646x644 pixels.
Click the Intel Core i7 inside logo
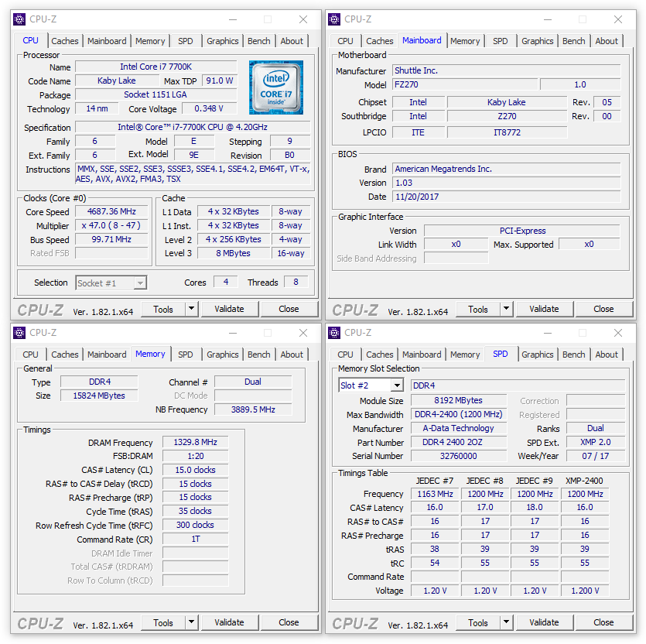pyautogui.click(x=276, y=87)
